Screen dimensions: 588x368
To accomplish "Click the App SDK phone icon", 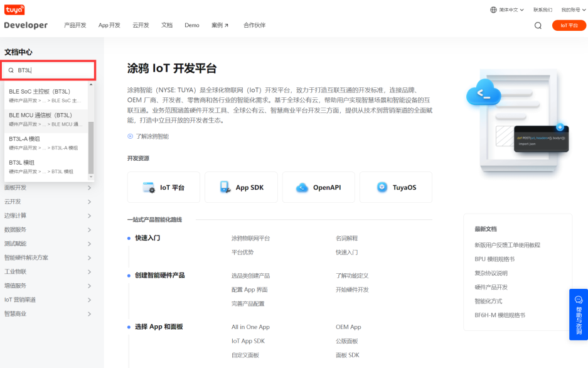I will [225, 187].
